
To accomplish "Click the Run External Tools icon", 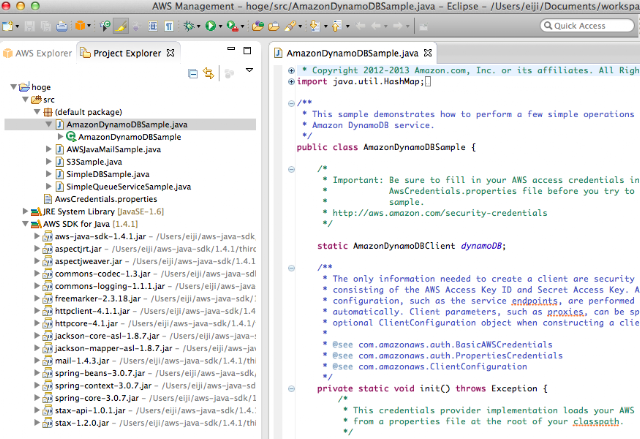I will pos(232,27).
